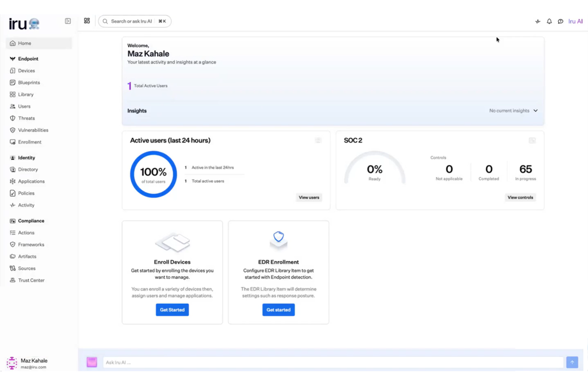The height and width of the screenshot is (392, 588).
Task: Click Get Started under Enroll Devices
Action: pyautogui.click(x=172, y=310)
